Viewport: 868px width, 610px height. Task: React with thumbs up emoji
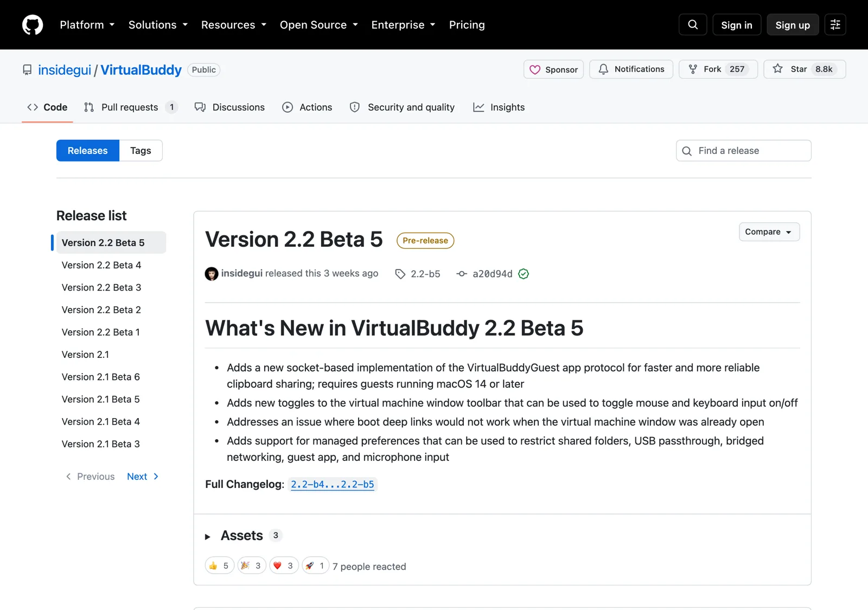coord(220,566)
